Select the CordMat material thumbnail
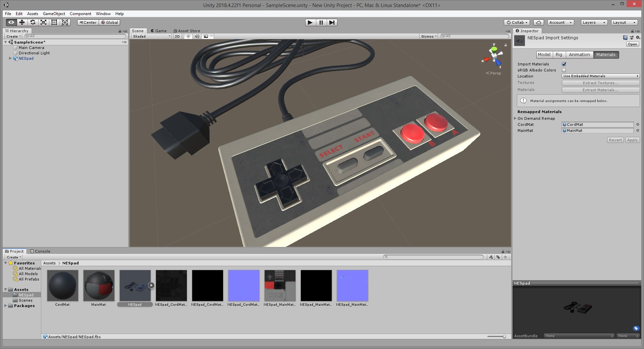 (62, 285)
